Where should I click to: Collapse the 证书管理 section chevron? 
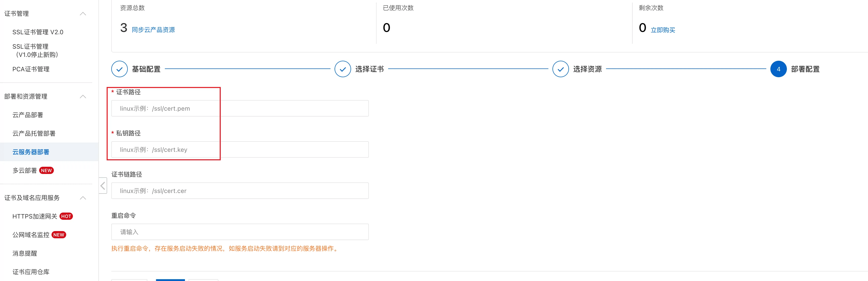click(x=83, y=14)
